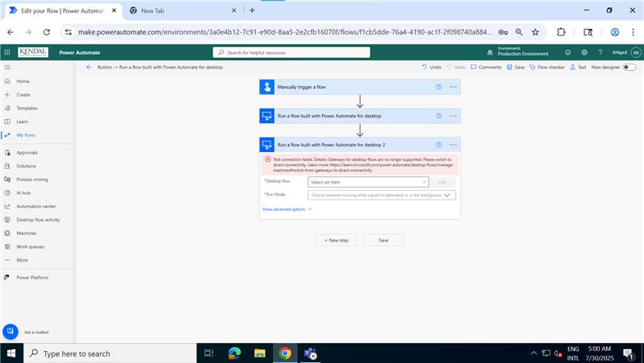
Task: Click help icon on the desktop 2 action
Action: (439, 145)
